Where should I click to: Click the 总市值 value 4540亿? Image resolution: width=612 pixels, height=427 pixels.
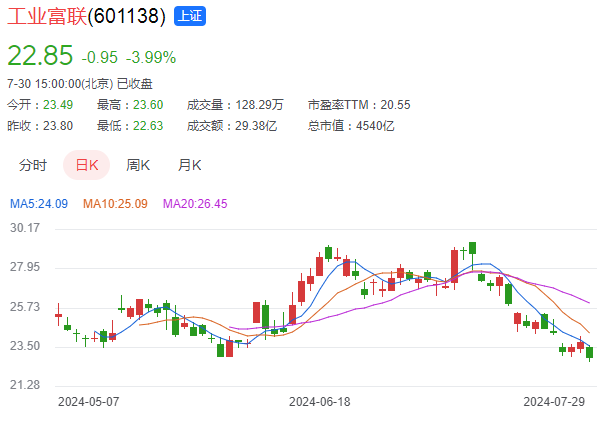click(x=375, y=126)
